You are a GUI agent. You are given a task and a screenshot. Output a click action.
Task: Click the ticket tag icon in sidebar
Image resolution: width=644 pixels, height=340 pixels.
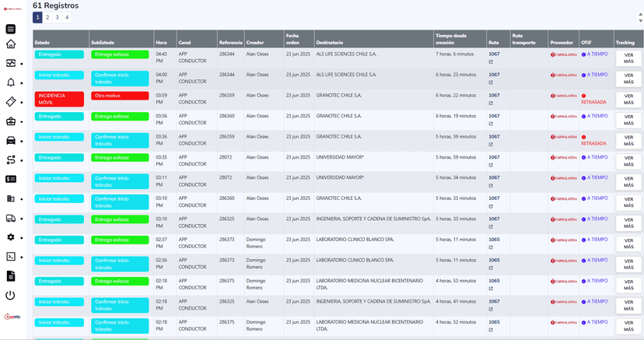(x=11, y=102)
